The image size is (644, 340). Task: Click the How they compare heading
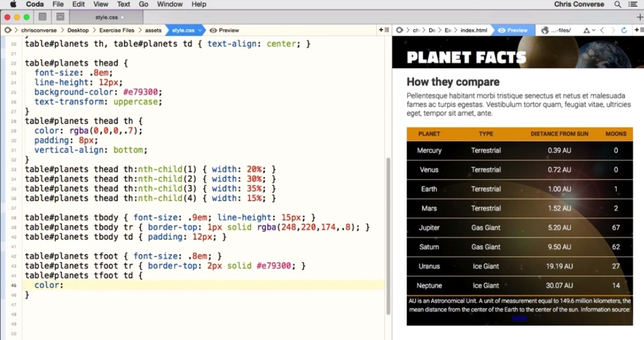pos(453,81)
